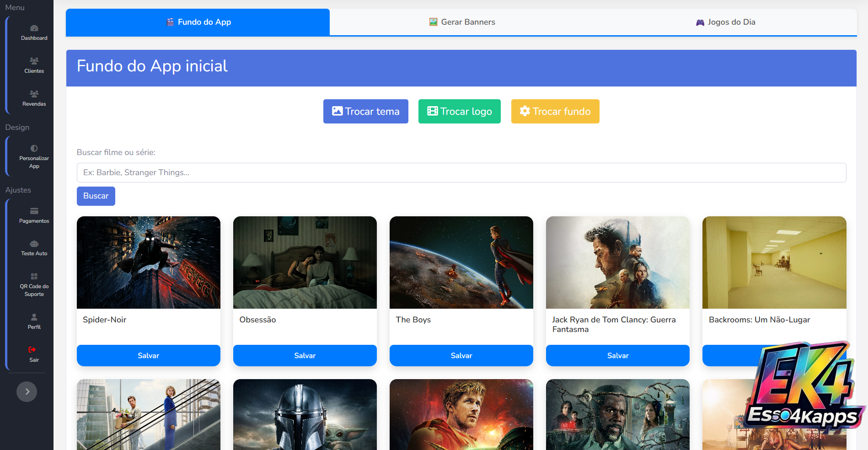868x450 pixels.
Task: Click the gamepad icon on Jogos do Dia tab
Action: (x=700, y=22)
